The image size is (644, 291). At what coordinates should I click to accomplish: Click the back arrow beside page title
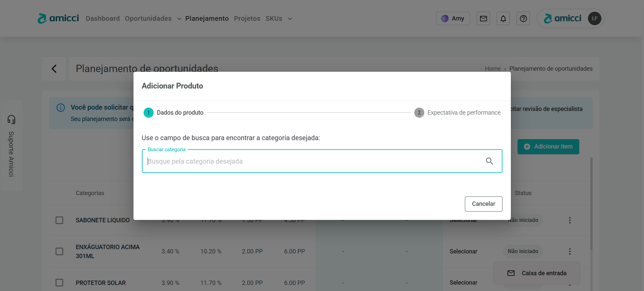[x=54, y=69]
